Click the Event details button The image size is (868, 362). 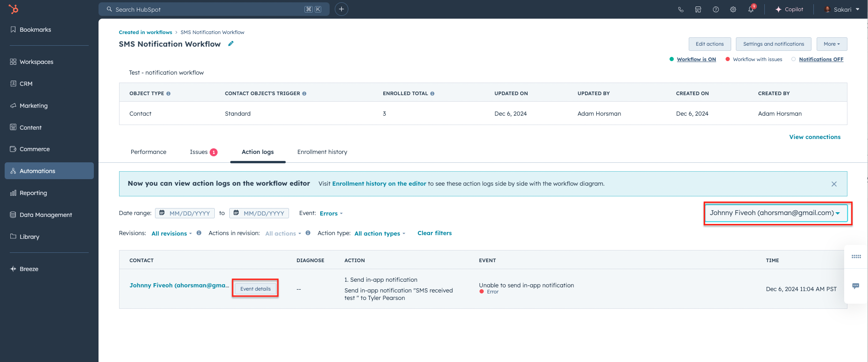(x=255, y=289)
